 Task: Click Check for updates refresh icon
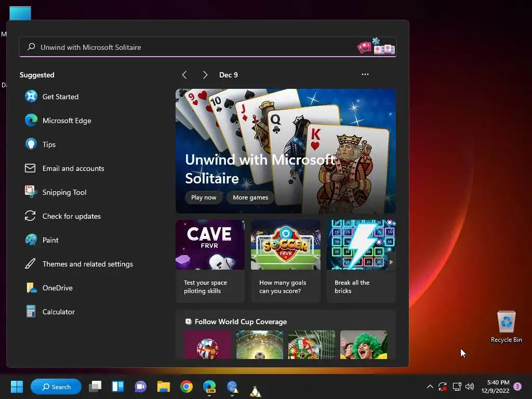pos(30,216)
